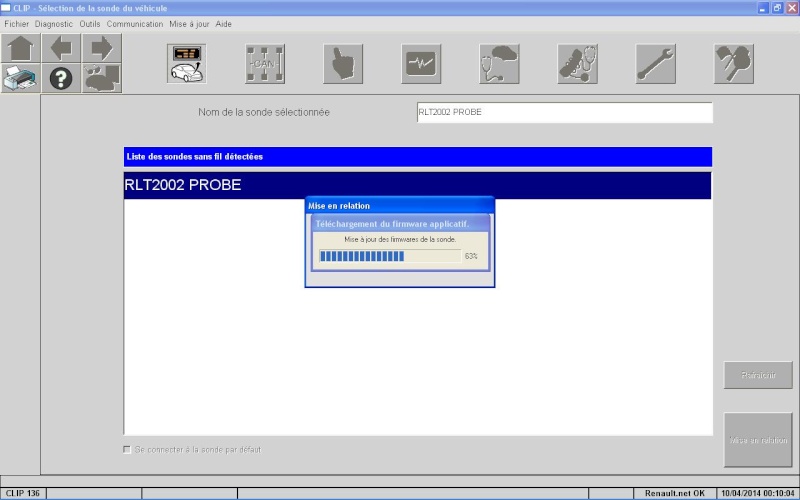Toggle 'Se connecter à la sonde par défaut' checkbox
Image resolution: width=800 pixels, height=500 pixels.
[127, 449]
